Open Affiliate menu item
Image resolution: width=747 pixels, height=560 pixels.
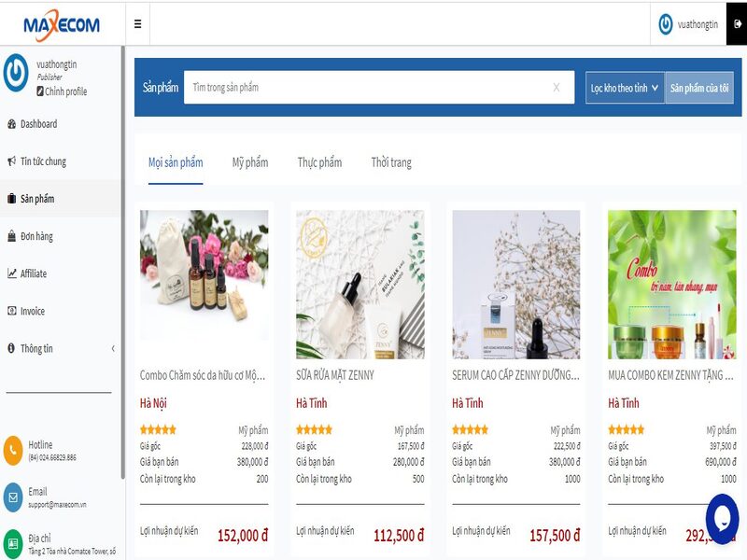34,273
